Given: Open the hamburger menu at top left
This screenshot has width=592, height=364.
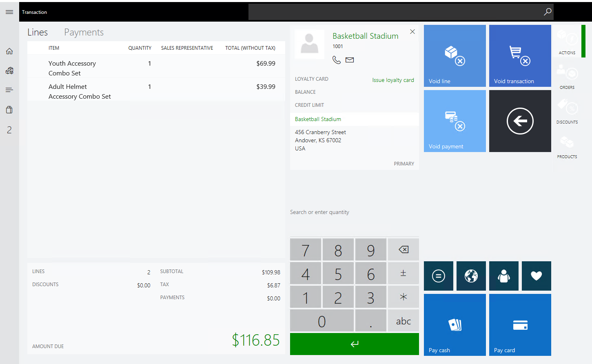Looking at the screenshot, I should pyautogui.click(x=9, y=12).
